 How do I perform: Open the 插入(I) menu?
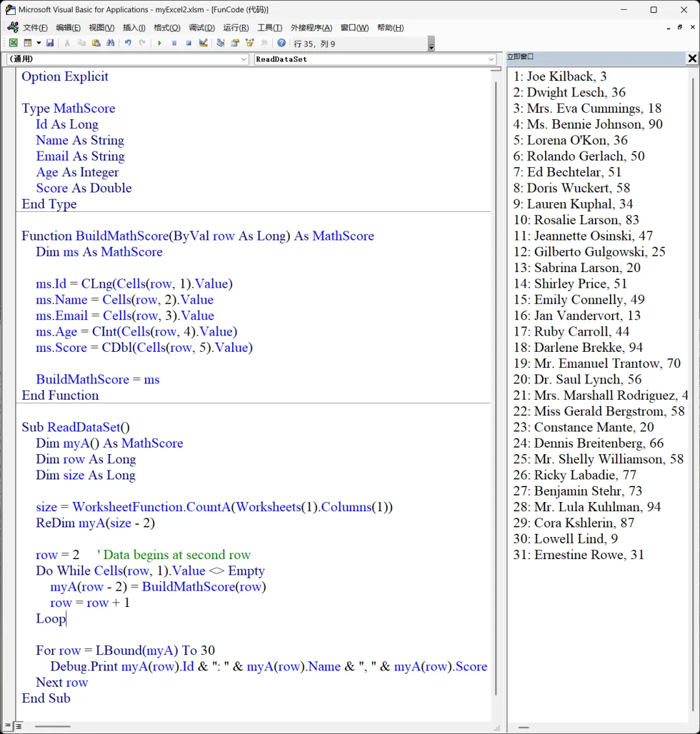coord(134,28)
